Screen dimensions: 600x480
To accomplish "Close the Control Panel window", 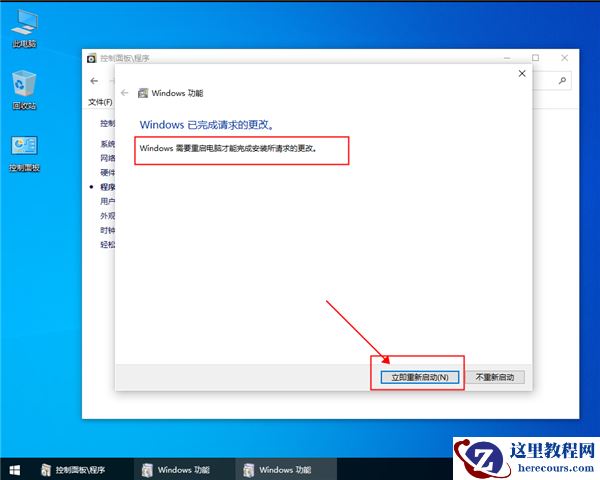I will click(564, 58).
